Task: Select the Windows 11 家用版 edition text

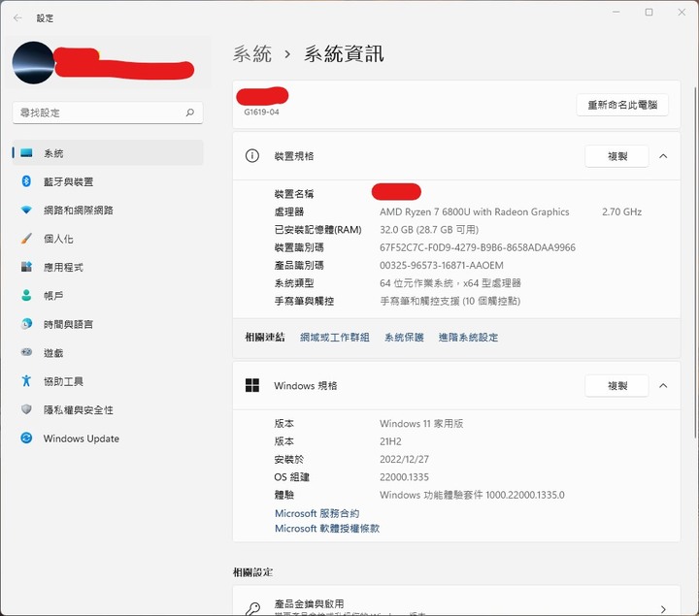Action: (421, 424)
